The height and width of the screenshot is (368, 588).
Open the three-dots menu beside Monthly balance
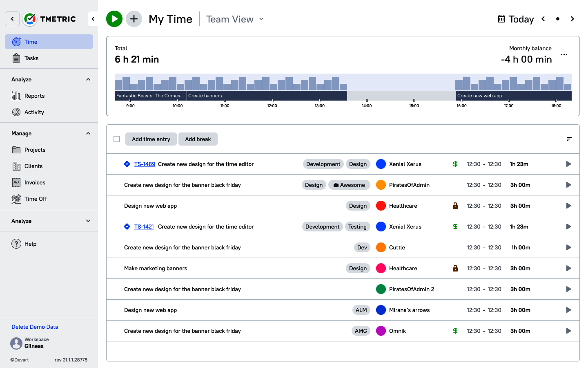tap(564, 54)
